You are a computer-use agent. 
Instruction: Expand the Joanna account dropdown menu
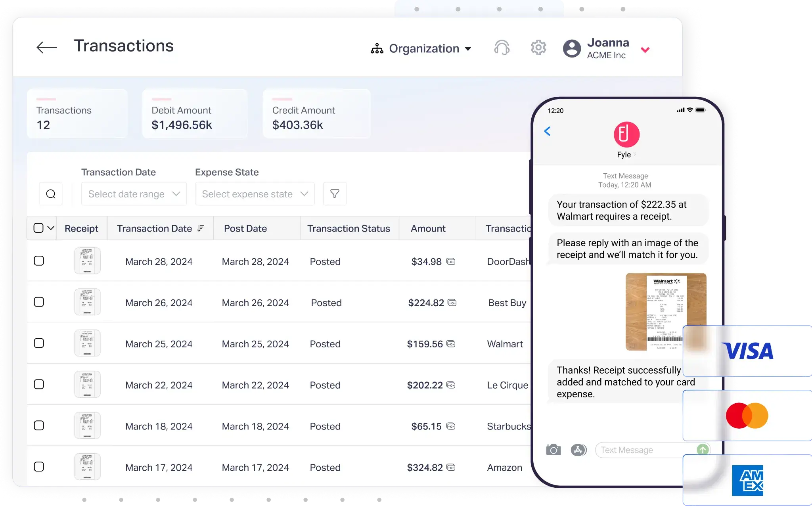pos(646,48)
